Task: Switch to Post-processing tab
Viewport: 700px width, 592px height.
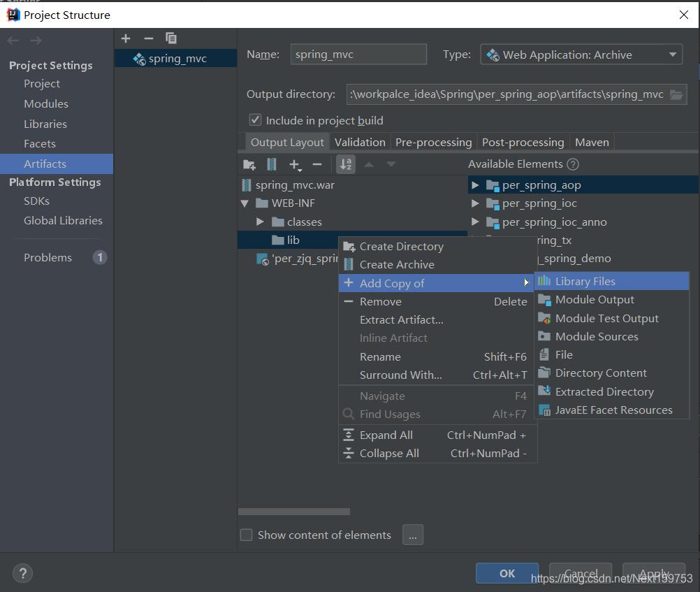Action: pos(523,142)
